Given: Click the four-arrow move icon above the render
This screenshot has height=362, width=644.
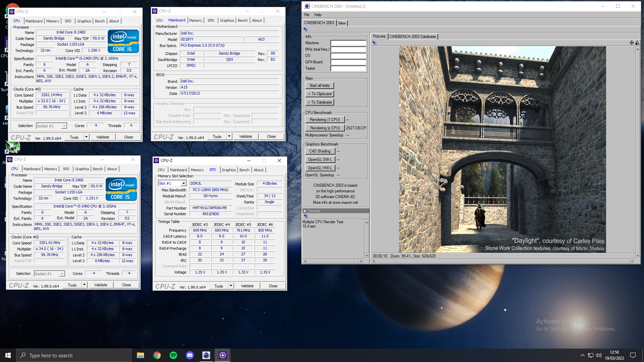Looking at the screenshot, I should (632, 43).
